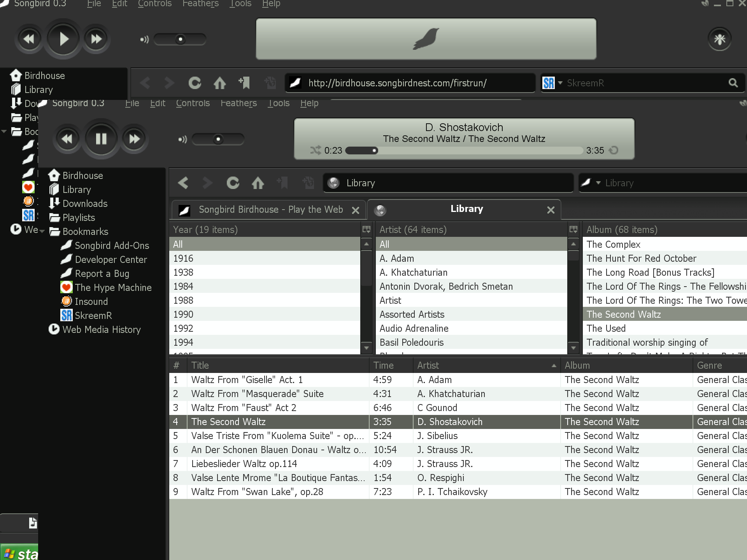Open the front window search engine dropdown
The image size is (747, 560).
click(x=598, y=183)
